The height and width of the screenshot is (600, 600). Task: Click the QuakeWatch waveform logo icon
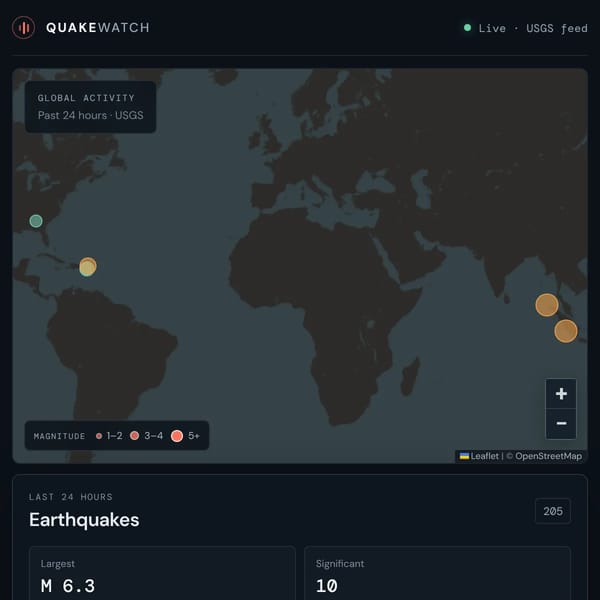(23, 28)
